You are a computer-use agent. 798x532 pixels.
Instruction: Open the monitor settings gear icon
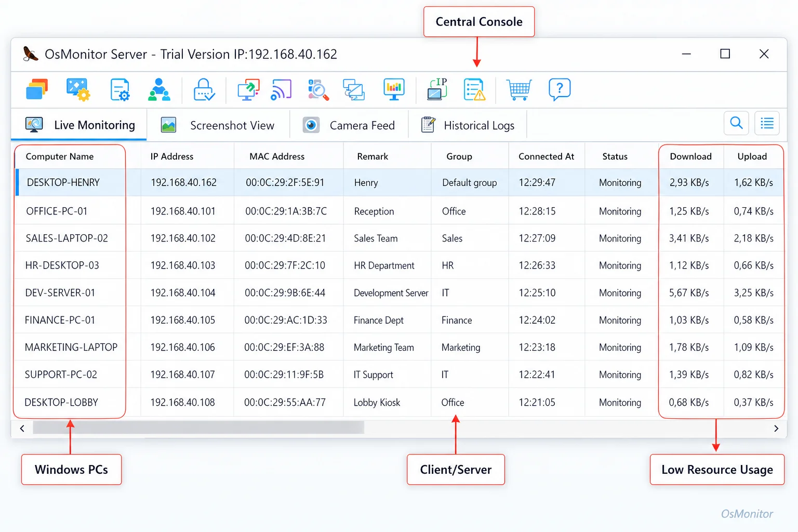pyautogui.click(x=78, y=89)
